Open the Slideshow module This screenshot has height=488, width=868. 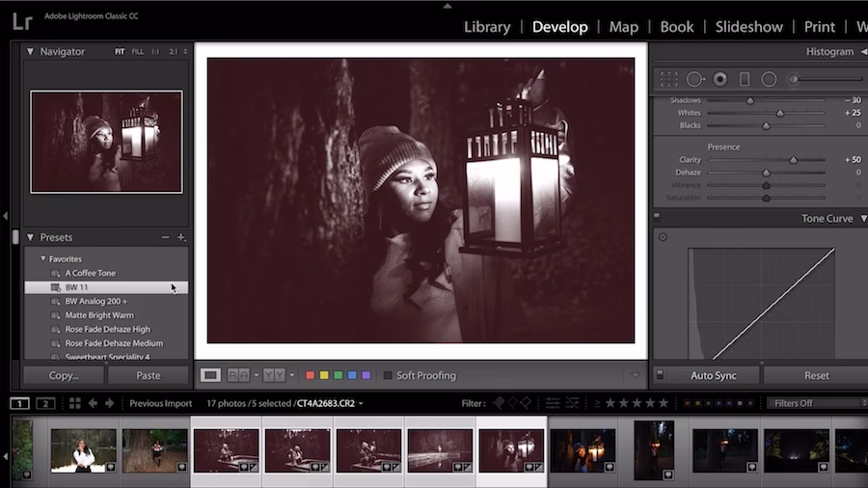click(x=747, y=26)
